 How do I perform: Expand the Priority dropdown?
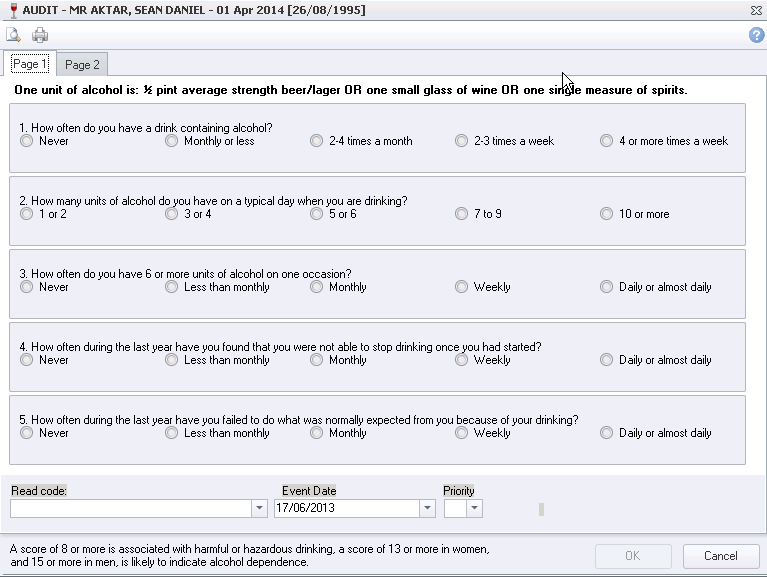474,508
